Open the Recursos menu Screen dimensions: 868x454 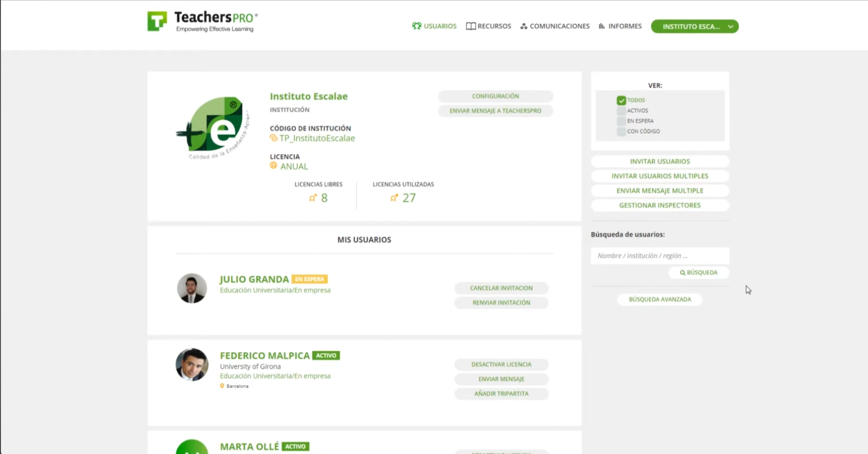489,26
